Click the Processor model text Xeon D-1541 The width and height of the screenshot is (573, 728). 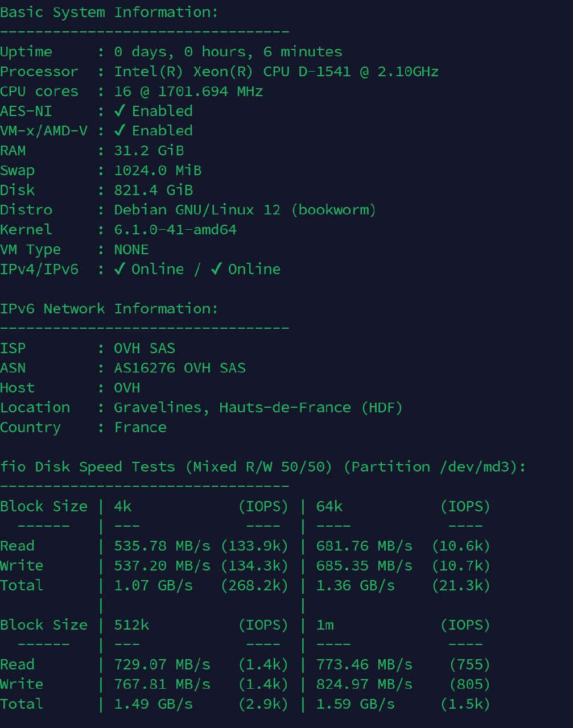tap(277, 72)
